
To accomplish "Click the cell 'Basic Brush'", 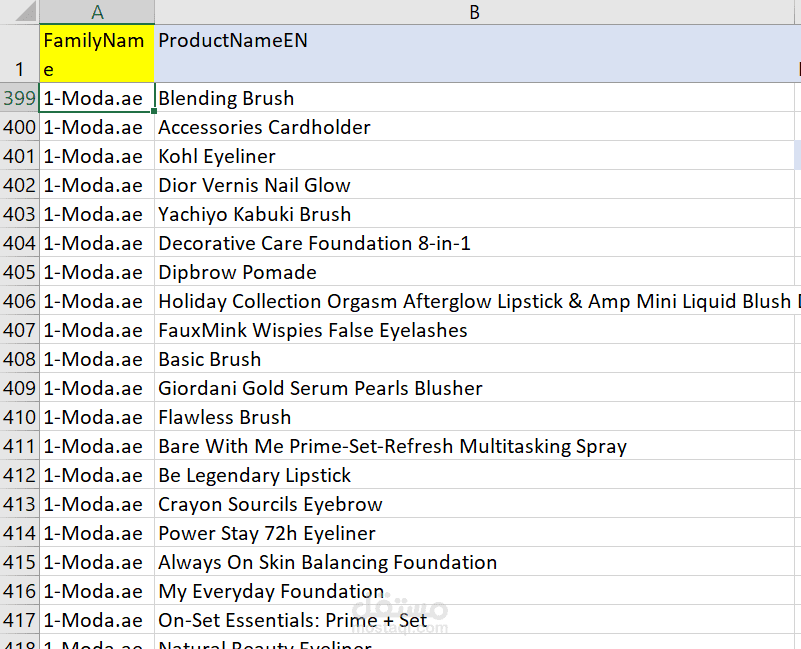I will [x=474, y=359].
